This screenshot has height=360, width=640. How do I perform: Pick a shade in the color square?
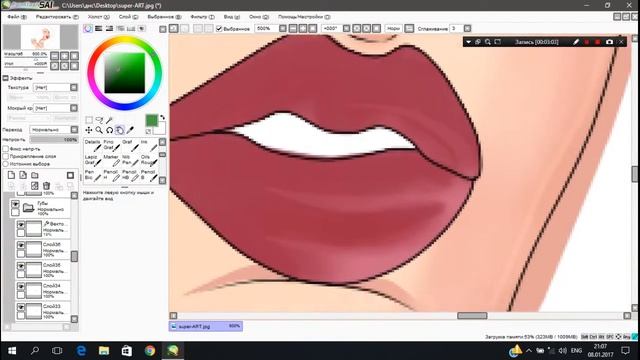[124, 73]
